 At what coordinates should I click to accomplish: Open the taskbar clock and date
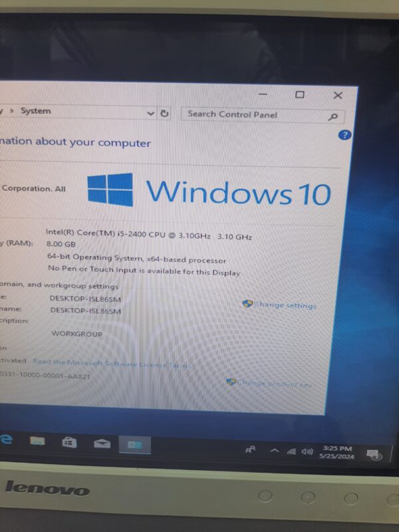tap(336, 453)
